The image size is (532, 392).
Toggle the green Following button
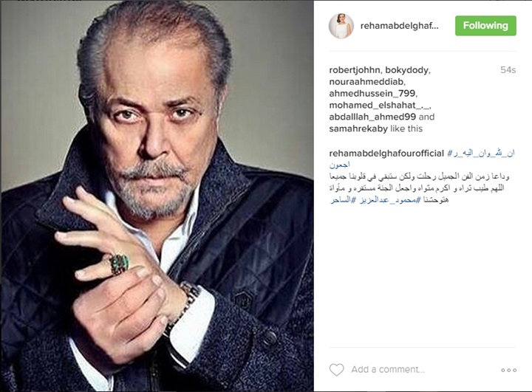485,26
